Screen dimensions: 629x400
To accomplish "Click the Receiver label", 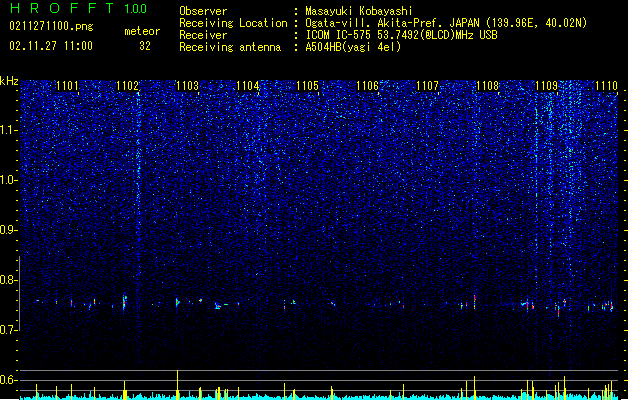I will click(203, 35).
